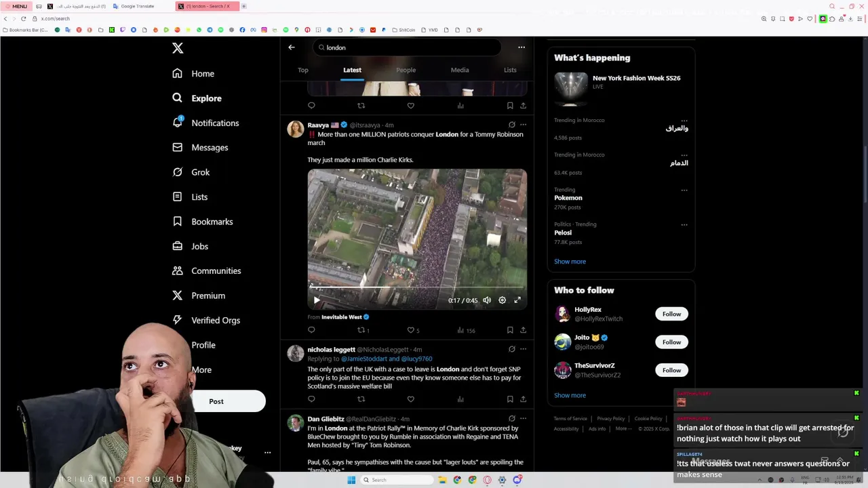Screen dimensions: 868x488
Task: Open Messages in sidebar
Action: 200,147
